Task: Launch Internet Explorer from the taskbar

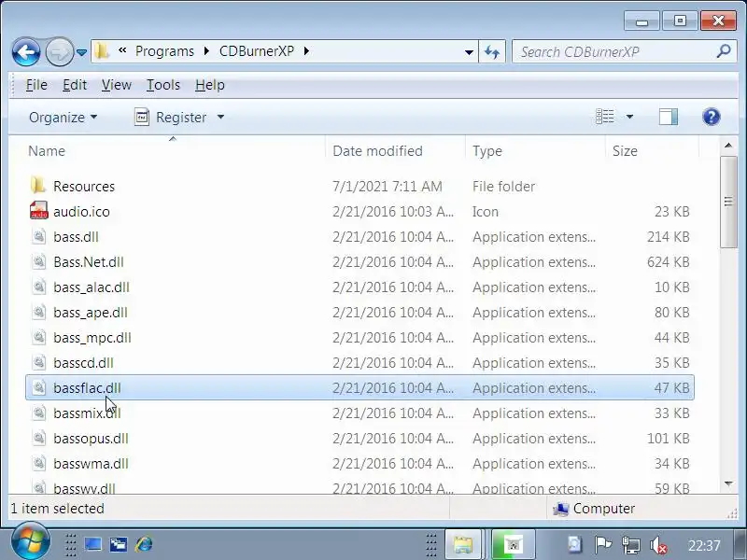Action: 144,544
